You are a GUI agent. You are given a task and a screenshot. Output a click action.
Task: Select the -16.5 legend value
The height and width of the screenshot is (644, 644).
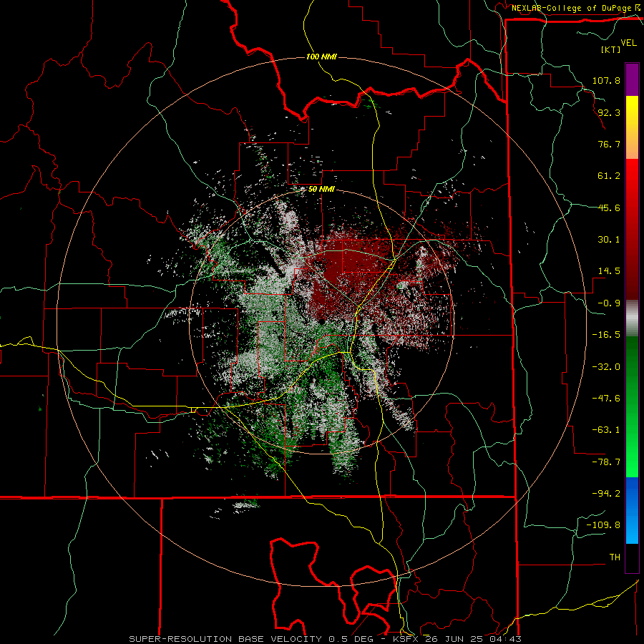point(606,335)
